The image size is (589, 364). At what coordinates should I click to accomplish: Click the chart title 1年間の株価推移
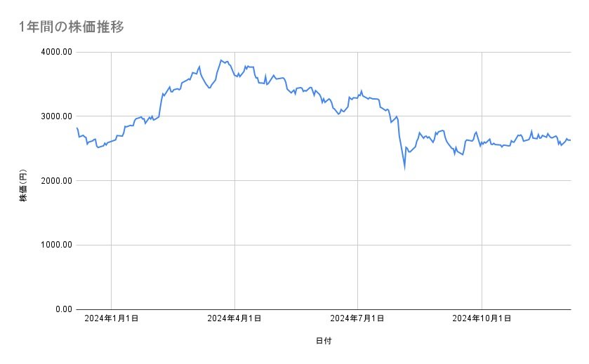(72, 27)
